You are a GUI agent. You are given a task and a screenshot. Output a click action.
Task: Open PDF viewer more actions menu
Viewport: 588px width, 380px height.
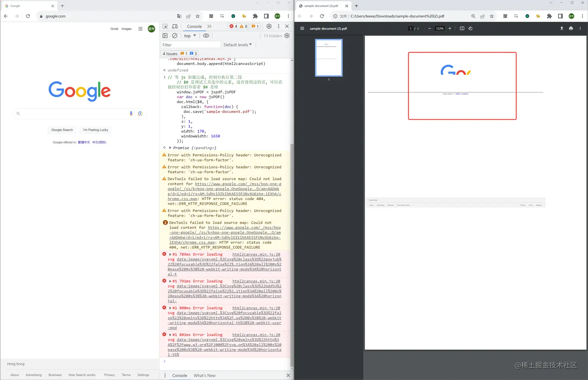coord(580,28)
